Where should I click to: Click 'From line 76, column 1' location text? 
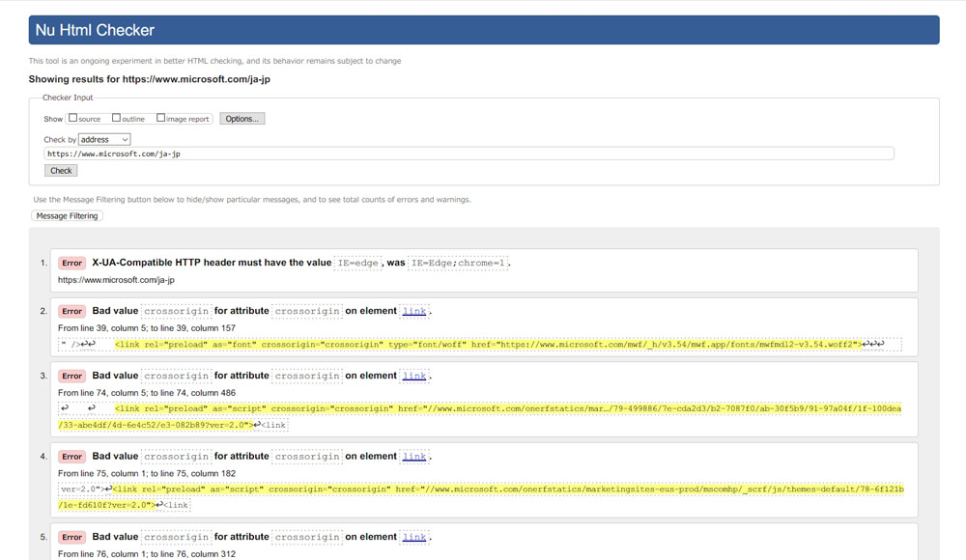coord(147,554)
